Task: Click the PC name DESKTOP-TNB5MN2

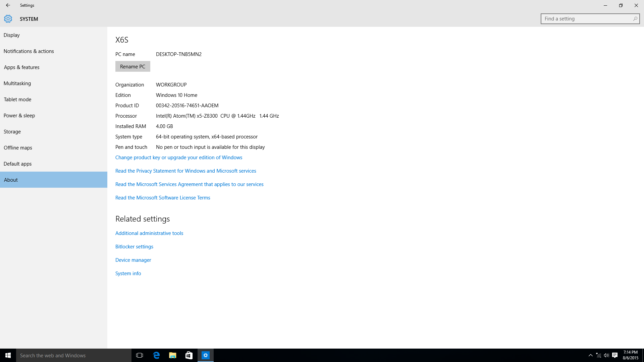Action: [x=179, y=54]
